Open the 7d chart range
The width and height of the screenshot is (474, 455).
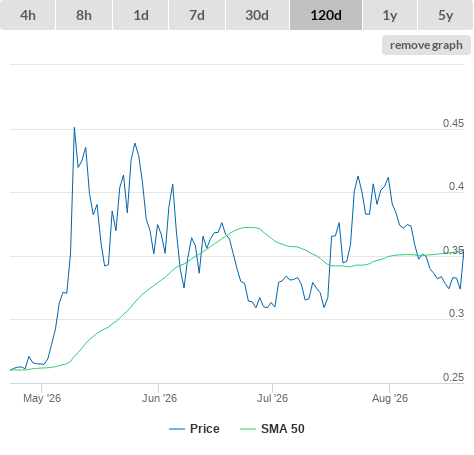click(197, 15)
